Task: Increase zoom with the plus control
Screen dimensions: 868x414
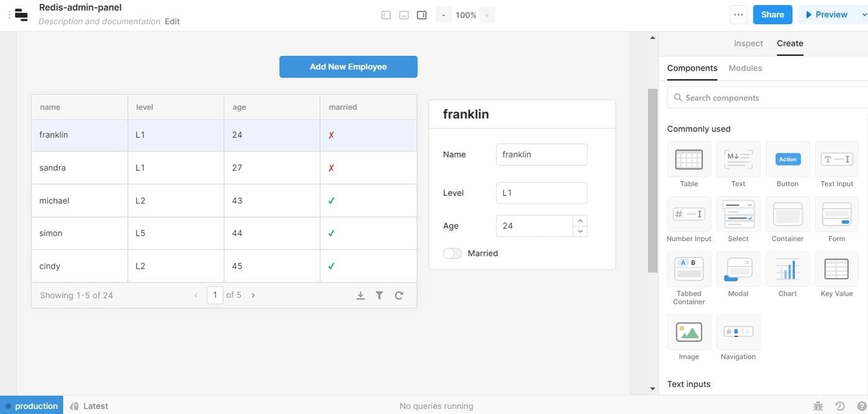Action: click(487, 15)
